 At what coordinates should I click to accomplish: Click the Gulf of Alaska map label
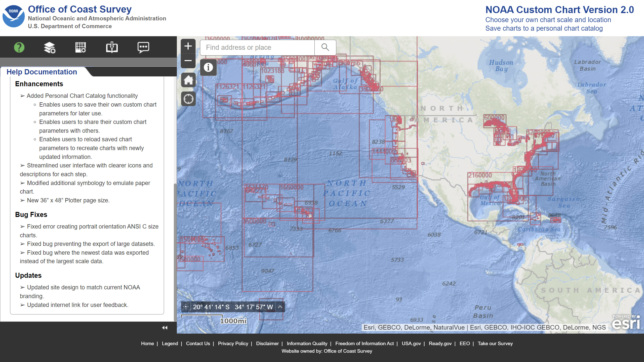pyautogui.click(x=345, y=84)
